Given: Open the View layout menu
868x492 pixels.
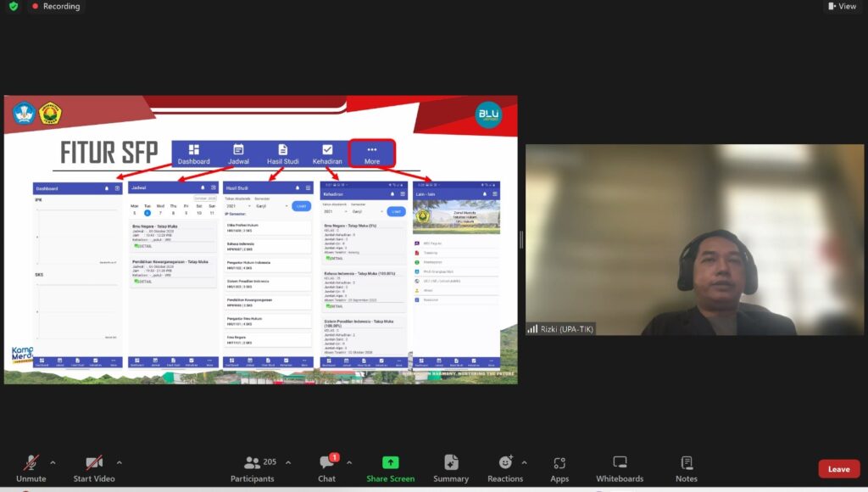Looking at the screenshot, I should (x=842, y=6).
